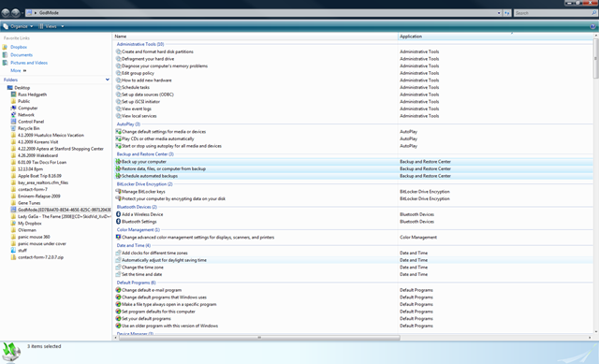Click the BitLocker icon next to 'Manage BitLocker keys'

pos(119,192)
